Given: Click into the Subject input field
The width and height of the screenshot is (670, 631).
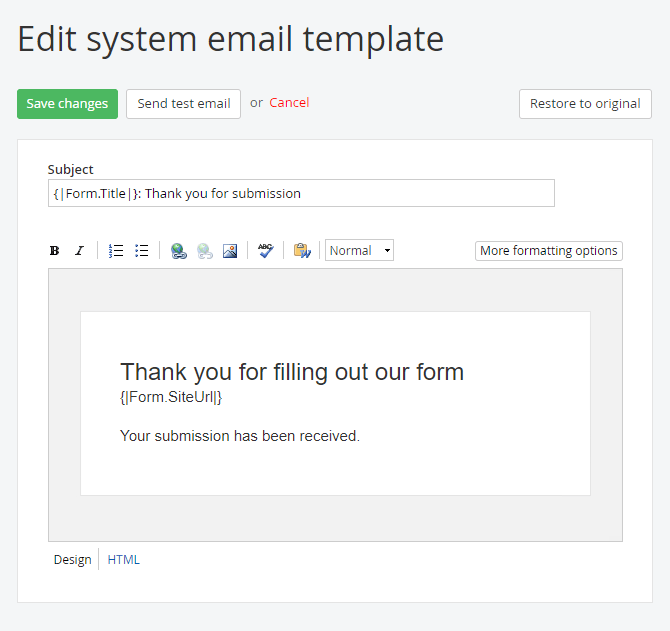Looking at the screenshot, I should point(300,193).
